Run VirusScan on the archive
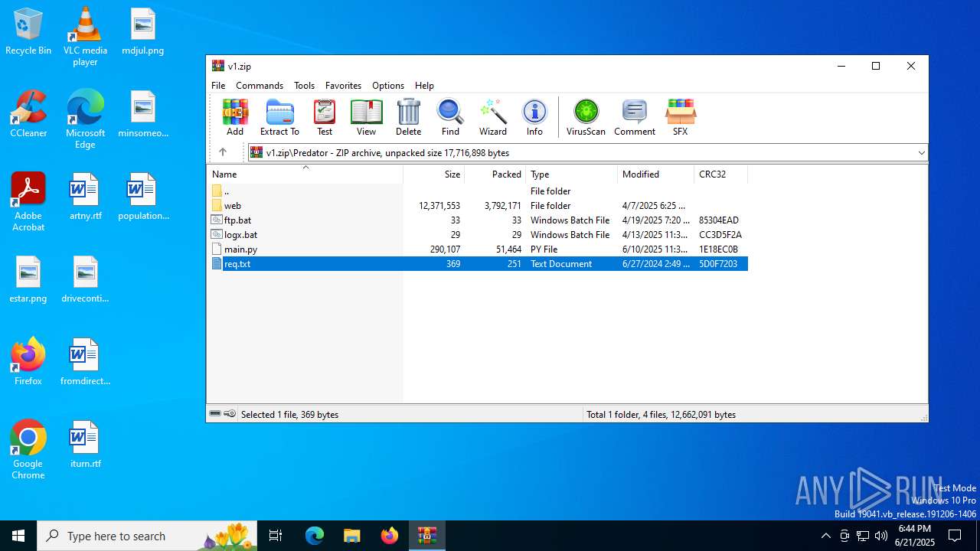Image resolution: width=980 pixels, height=551 pixels. (586, 117)
